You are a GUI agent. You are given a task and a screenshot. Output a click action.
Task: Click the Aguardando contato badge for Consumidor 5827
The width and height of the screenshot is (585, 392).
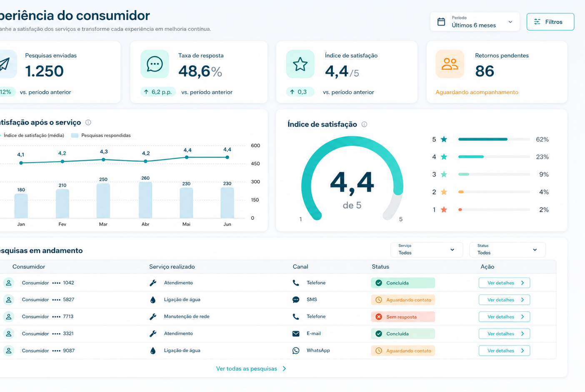[403, 300]
